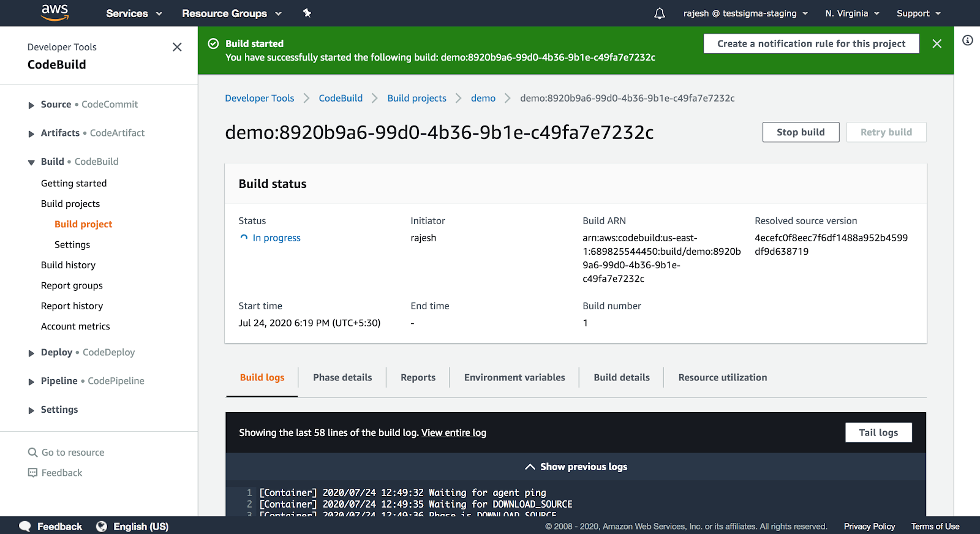Open Report groups in sidebar
This screenshot has height=534, width=980.
pos(72,286)
